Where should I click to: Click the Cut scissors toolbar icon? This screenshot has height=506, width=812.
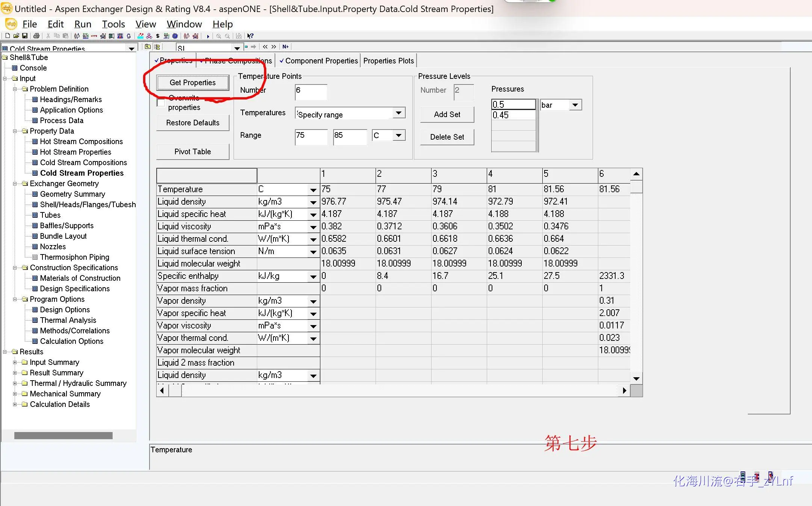click(48, 36)
